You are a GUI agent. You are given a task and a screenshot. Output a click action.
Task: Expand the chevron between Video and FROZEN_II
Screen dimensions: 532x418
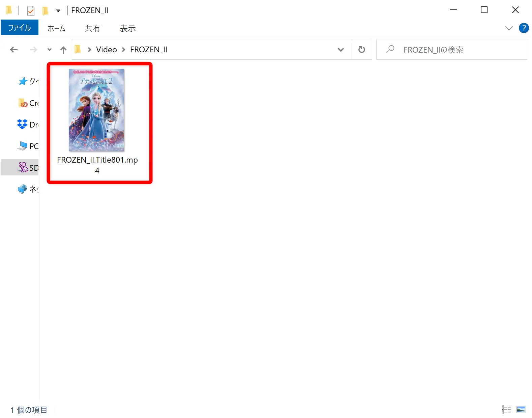[x=123, y=50]
